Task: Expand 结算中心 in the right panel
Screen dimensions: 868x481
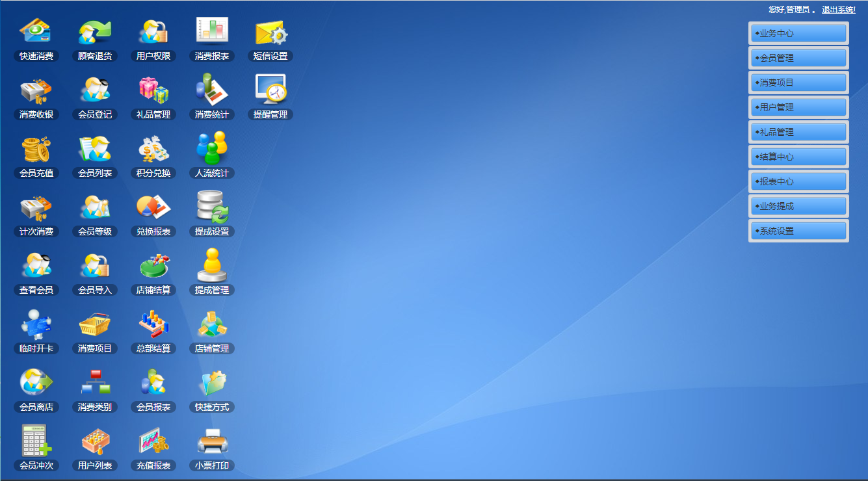Action: (798, 157)
